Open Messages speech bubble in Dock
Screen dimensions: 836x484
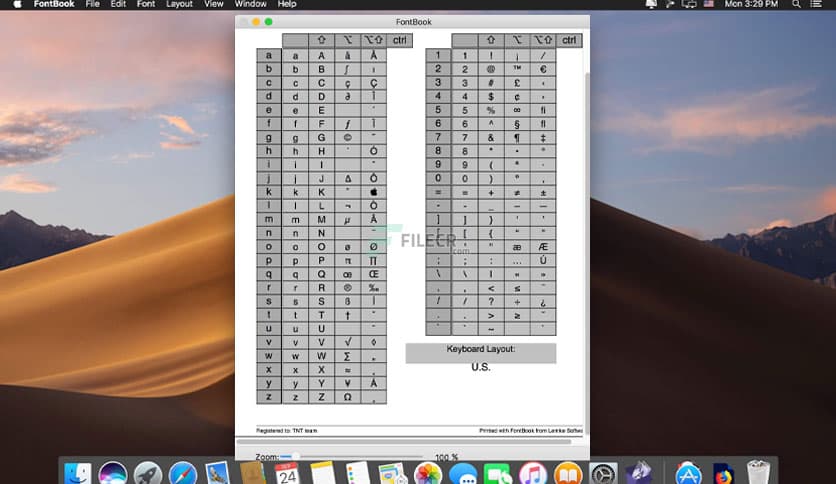click(x=463, y=473)
